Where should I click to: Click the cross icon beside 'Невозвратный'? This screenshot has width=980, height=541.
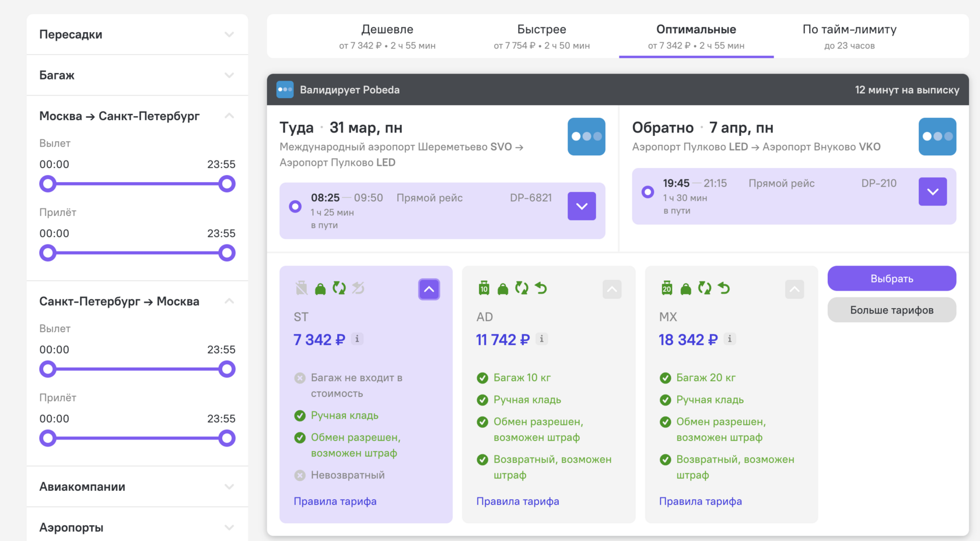pos(300,475)
